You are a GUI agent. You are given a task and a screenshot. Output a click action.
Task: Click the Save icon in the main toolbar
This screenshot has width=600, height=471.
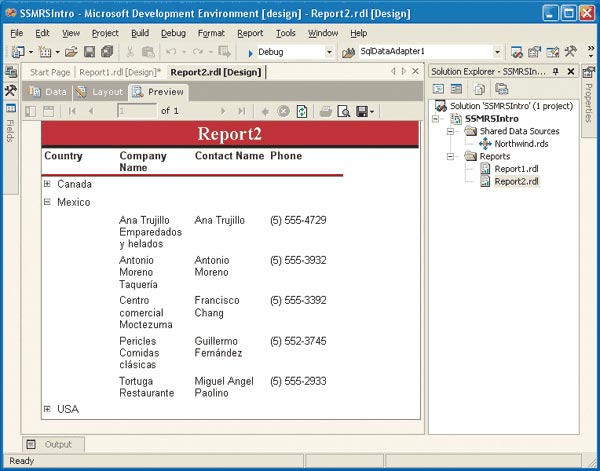tap(89, 52)
